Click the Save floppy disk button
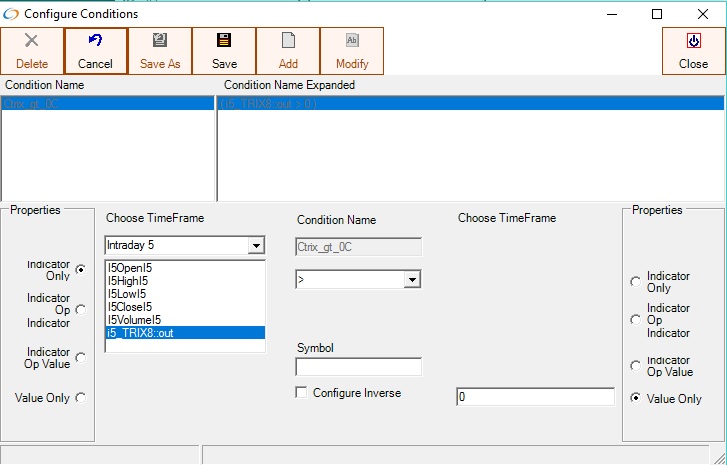 (x=224, y=50)
